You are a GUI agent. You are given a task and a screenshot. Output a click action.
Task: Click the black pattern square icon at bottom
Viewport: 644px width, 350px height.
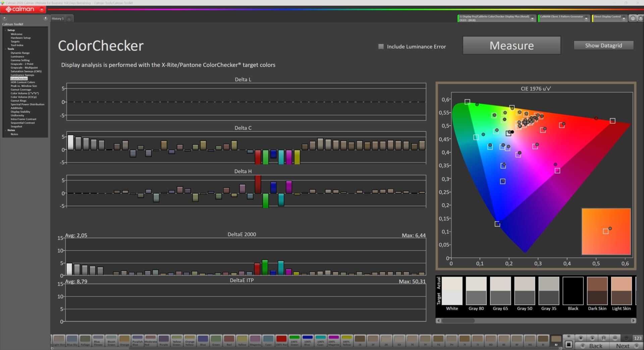(569, 344)
